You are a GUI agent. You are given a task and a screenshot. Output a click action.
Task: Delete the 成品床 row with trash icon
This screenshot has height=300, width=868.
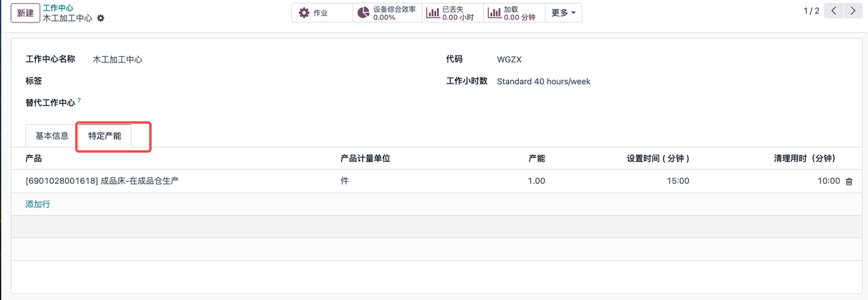pos(849,182)
